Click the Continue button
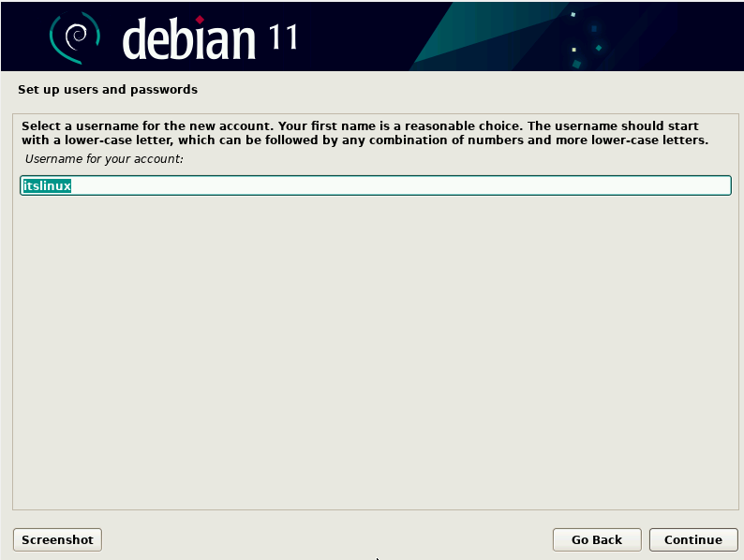Image resolution: width=744 pixels, height=560 pixels. click(x=693, y=539)
